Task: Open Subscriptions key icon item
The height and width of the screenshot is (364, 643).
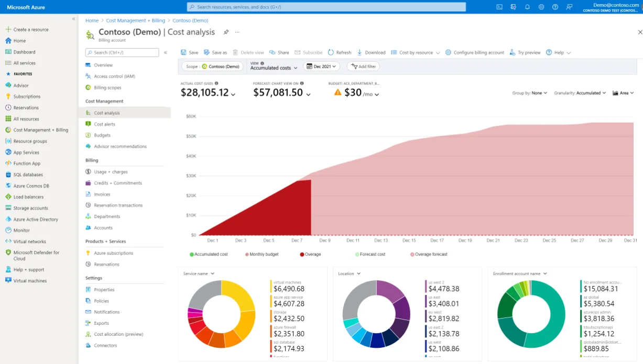Action: 27,96
